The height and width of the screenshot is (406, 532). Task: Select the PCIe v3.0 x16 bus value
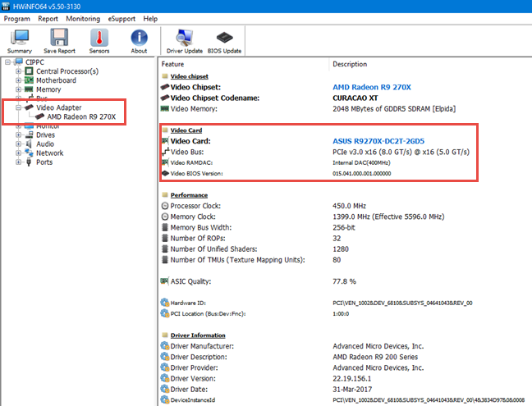coord(401,152)
